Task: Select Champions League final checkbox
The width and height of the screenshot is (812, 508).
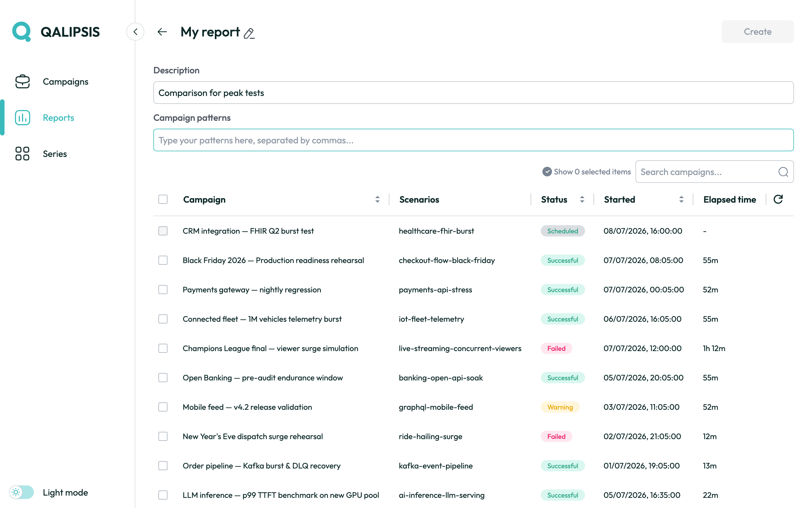Action: pos(163,348)
